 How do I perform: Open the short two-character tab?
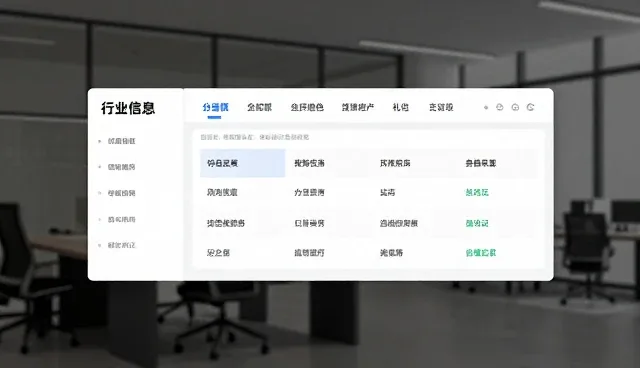tap(400, 107)
